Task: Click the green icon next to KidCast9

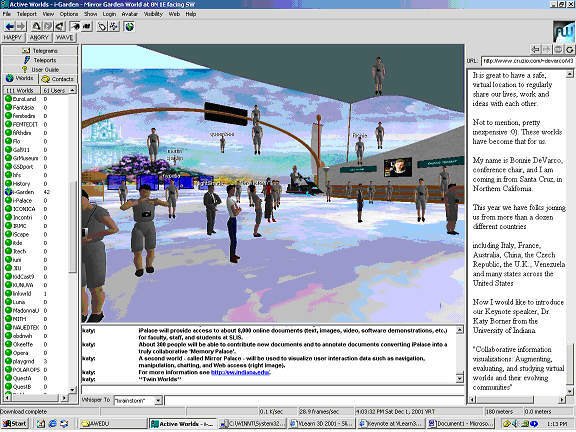Action: click(x=8, y=276)
